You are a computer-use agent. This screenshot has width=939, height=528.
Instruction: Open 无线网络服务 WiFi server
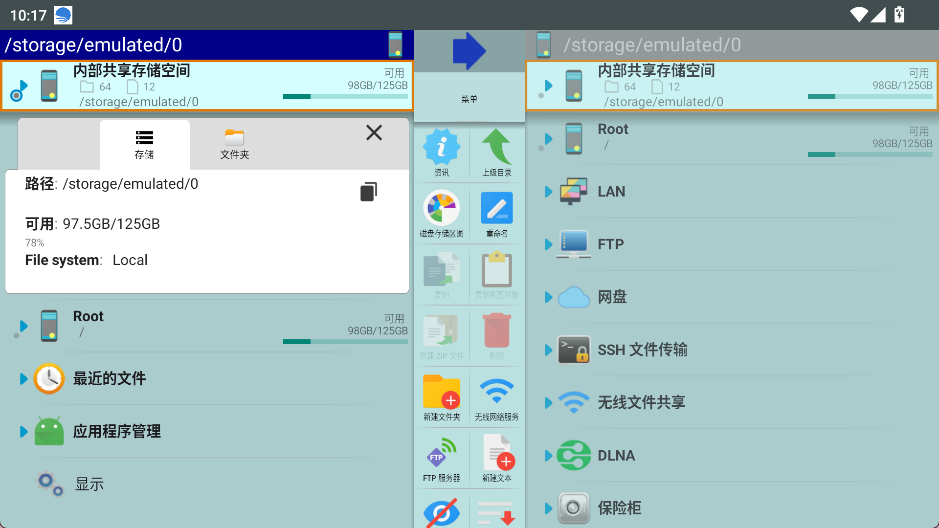[x=496, y=395]
